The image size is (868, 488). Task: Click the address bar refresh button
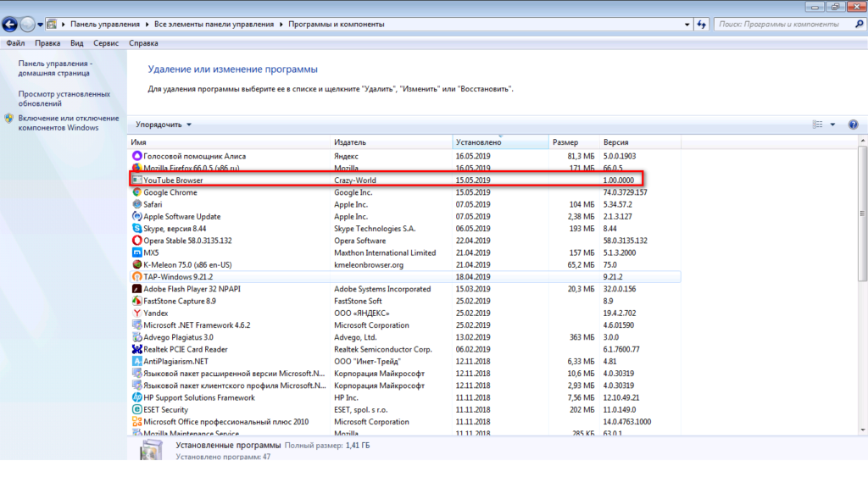(x=701, y=25)
